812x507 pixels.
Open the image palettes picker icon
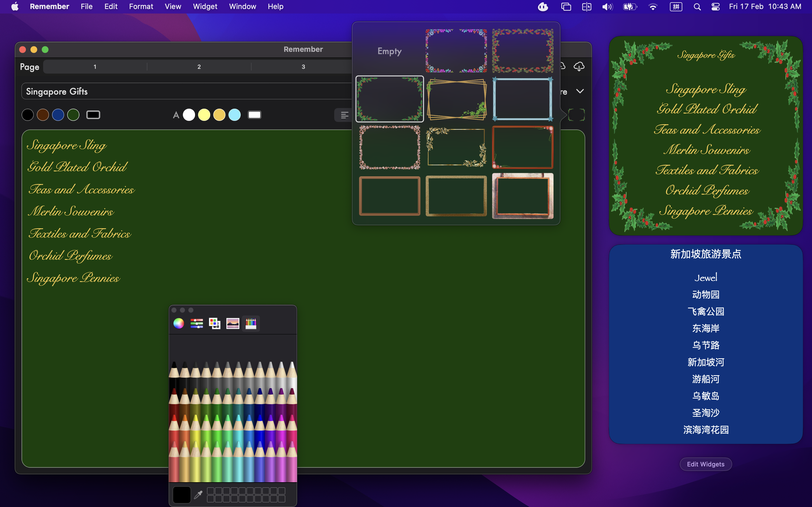233,323
